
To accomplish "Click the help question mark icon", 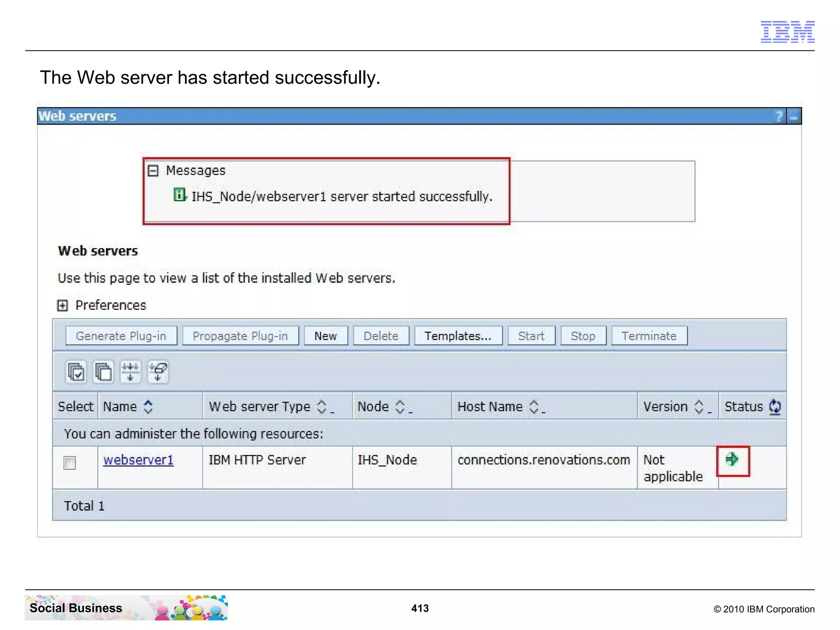I will [778, 116].
